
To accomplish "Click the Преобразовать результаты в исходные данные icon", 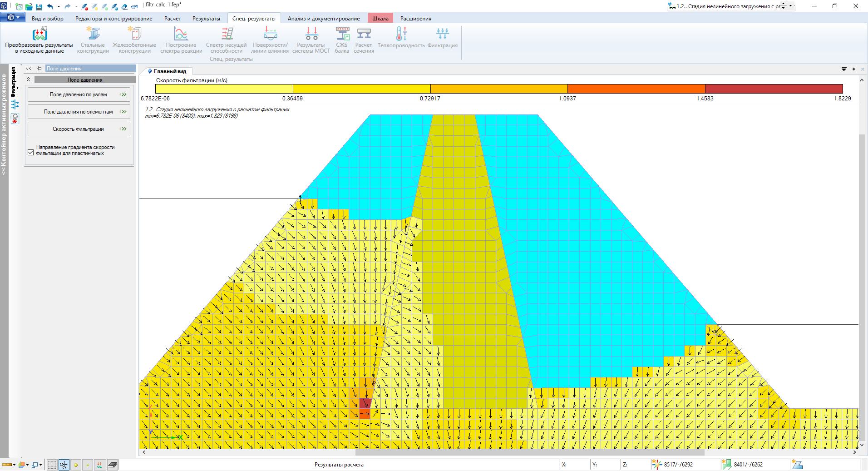I will 39,34.
